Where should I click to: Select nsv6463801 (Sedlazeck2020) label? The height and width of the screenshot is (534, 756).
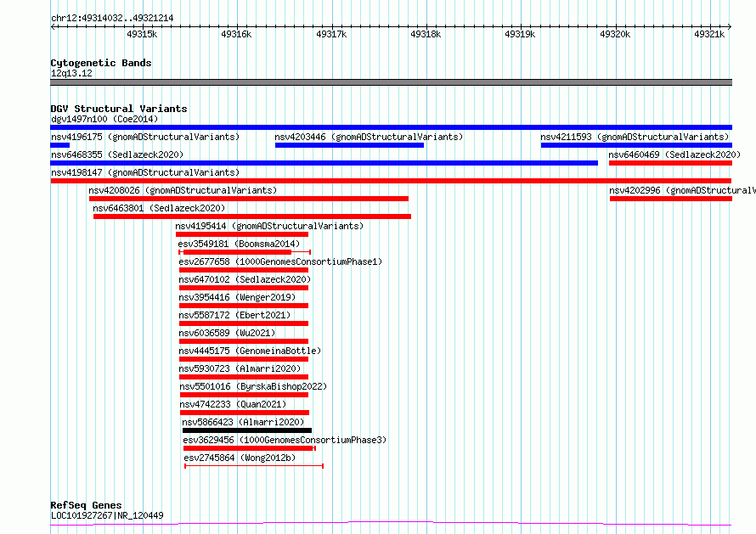click(159, 208)
